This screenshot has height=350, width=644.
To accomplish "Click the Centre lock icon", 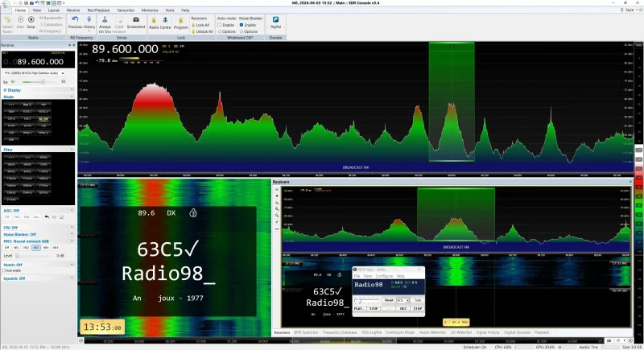I will (x=165, y=20).
